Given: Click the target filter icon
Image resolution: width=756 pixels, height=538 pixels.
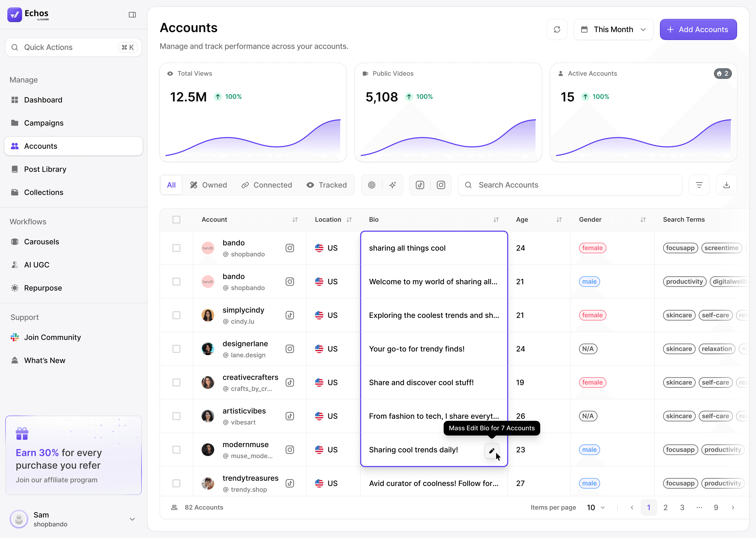Looking at the screenshot, I should pyautogui.click(x=372, y=185).
